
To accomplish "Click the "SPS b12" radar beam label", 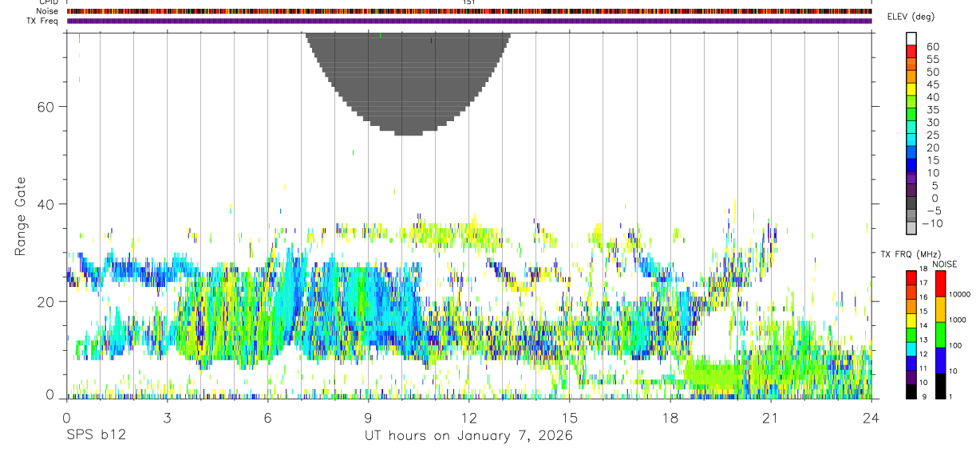I will point(95,436).
